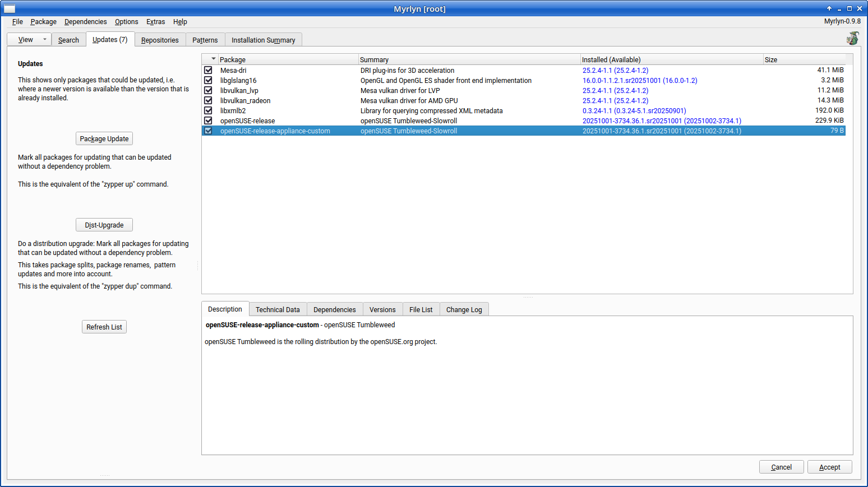868x487 pixels.
Task: Click the sort arrow in status column header
Action: (213, 59)
